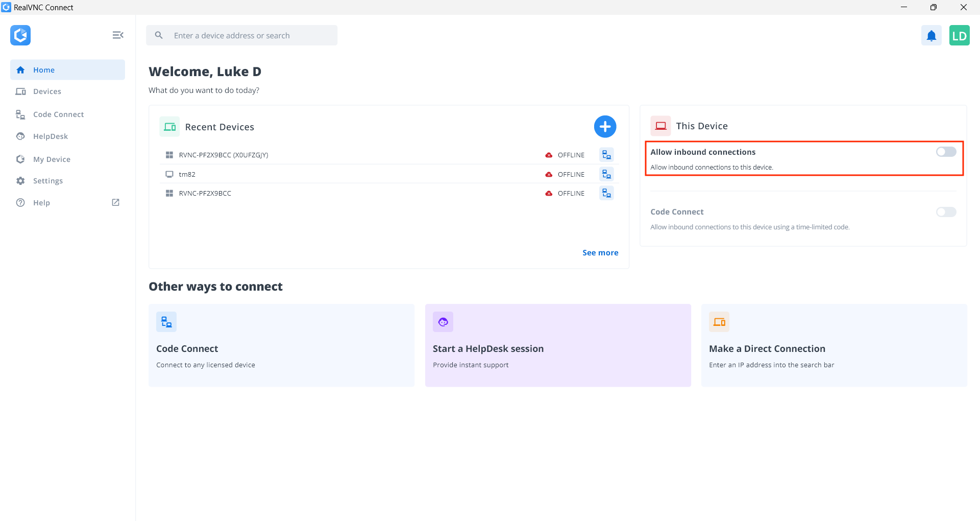The image size is (980, 521).
Task: Select My Device in sidebar
Action: pos(52,159)
